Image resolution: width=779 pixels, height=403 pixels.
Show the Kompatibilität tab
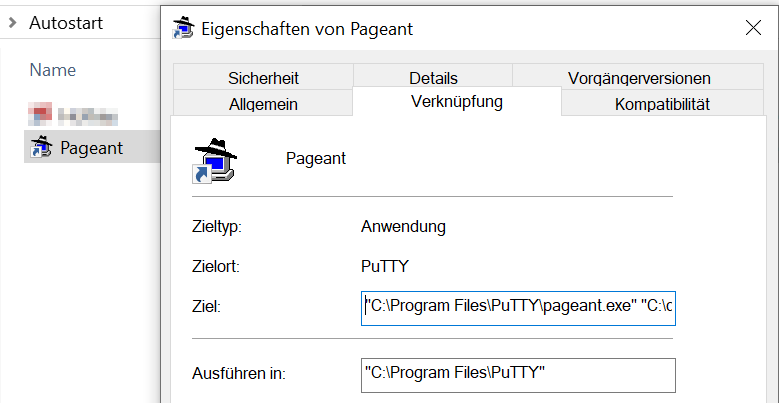pos(662,104)
